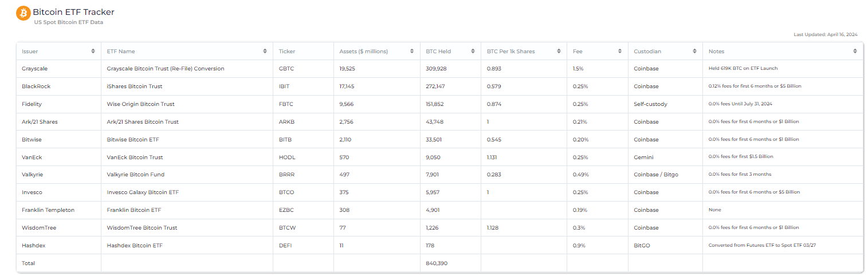Click the Bitcoin ETF Tracker title
This screenshot has height=276, width=868.
73,12
